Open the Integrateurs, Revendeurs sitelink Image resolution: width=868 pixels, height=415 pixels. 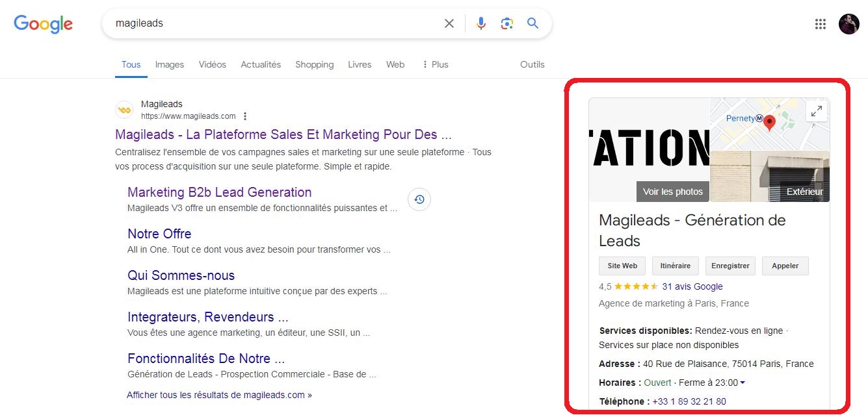click(208, 317)
